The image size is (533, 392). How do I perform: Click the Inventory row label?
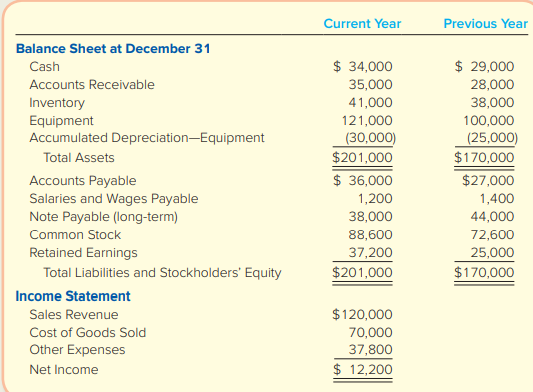(57, 103)
